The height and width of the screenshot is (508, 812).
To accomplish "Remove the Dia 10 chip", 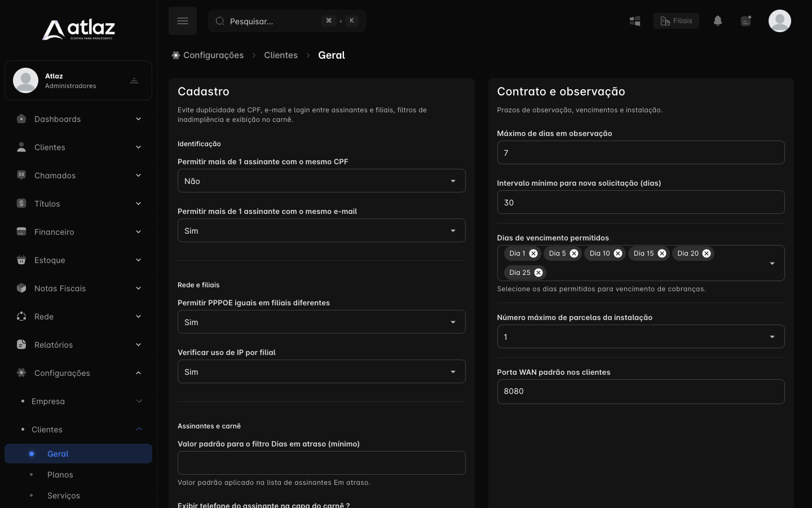I will 618,253.
